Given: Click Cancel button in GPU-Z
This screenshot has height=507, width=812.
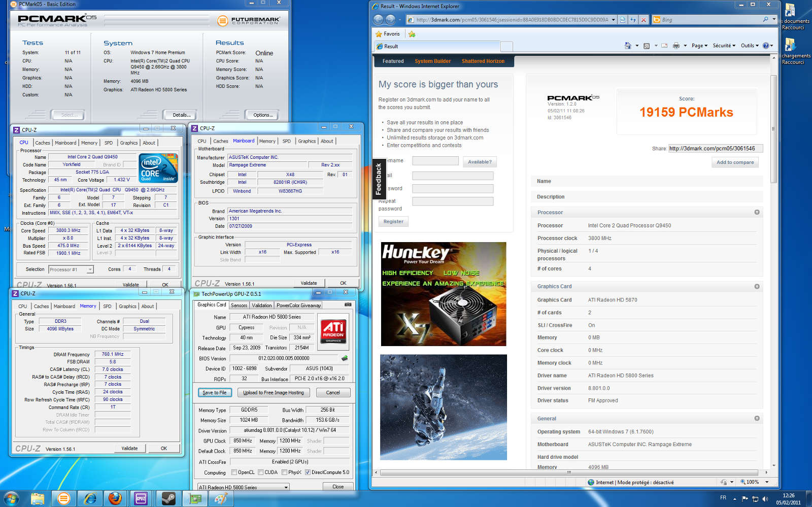Looking at the screenshot, I should (x=333, y=393).
